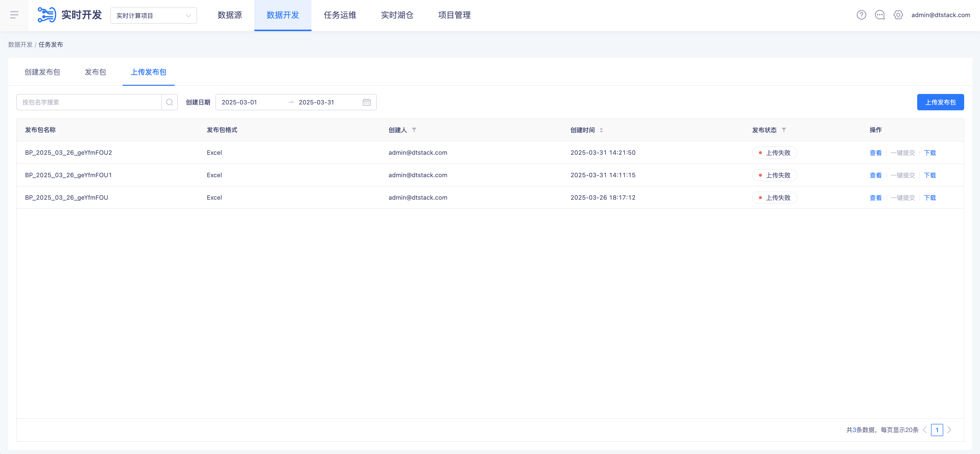
Task: Click 一键提交 for BP_2025_03_26_geYfmFOU2
Action: [x=902, y=153]
